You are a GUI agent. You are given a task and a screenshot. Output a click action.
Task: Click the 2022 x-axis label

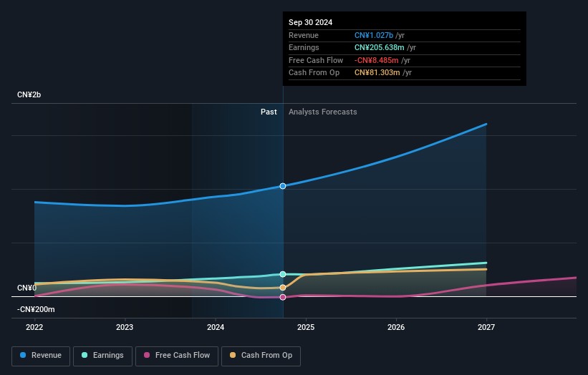pyautogui.click(x=34, y=327)
